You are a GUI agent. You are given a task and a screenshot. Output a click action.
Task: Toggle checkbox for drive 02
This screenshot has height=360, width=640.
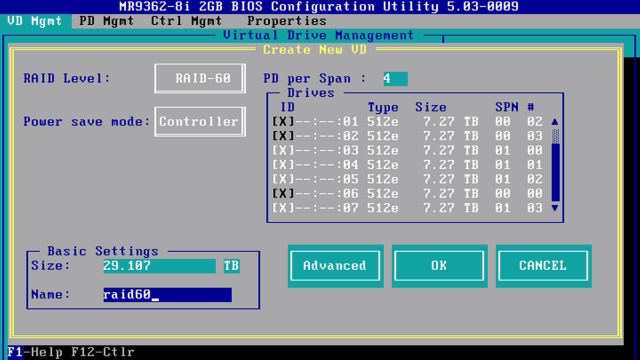point(283,136)
